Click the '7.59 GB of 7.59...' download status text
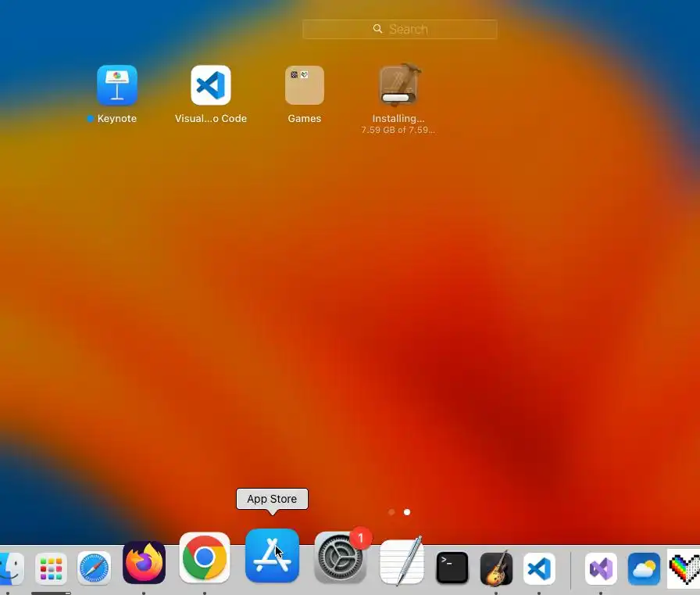This screenshot has height=595, width=700. coord(398,130)
